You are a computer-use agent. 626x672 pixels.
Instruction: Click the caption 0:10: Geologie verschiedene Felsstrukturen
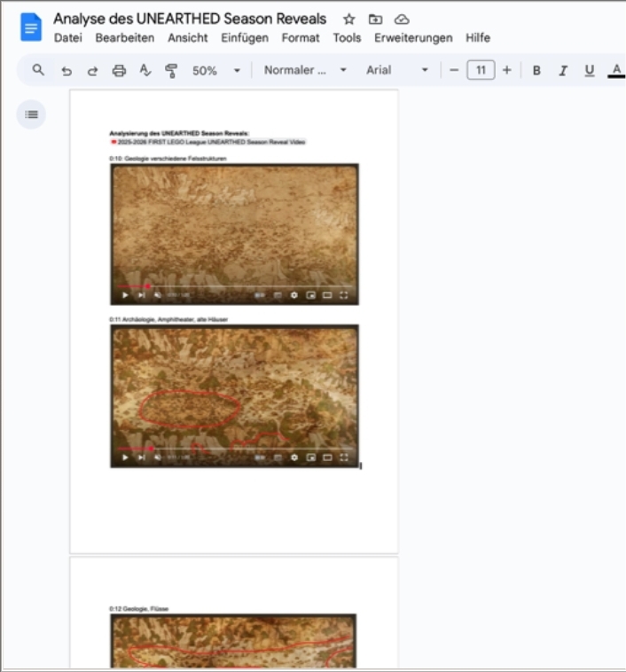pos(168,159)
